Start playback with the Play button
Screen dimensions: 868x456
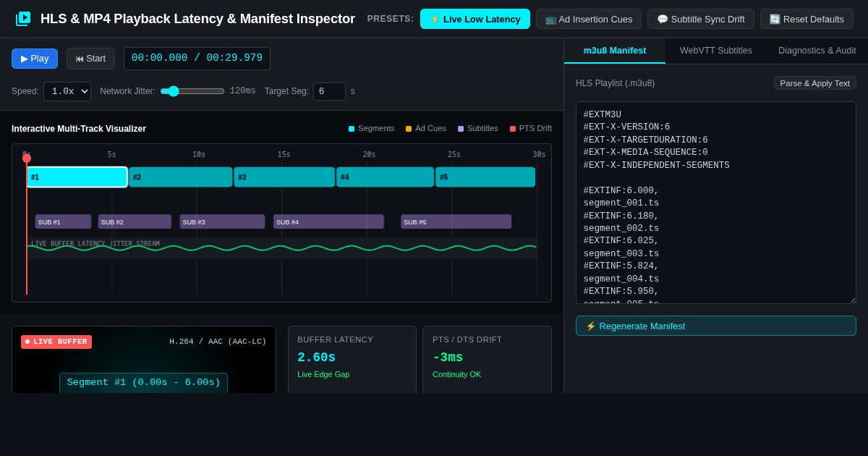click(x=35, y=59)
